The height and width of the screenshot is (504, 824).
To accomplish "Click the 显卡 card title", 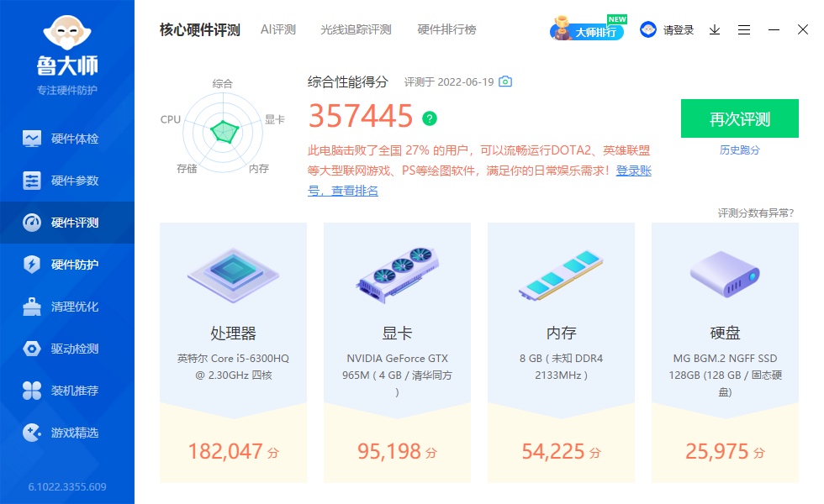I will point(397,333).
